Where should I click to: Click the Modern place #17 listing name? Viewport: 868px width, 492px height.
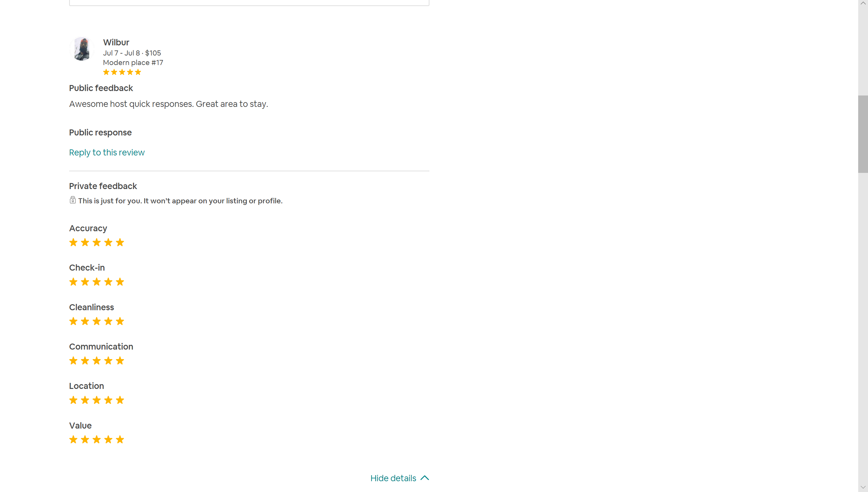[x=133, y=62]
